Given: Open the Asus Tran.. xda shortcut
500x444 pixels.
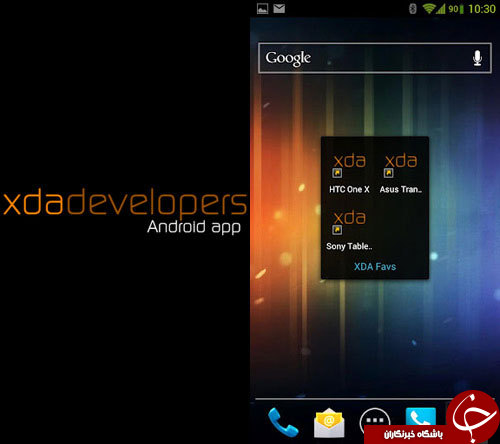Looking at the screenshot, I should click(401, 173).
